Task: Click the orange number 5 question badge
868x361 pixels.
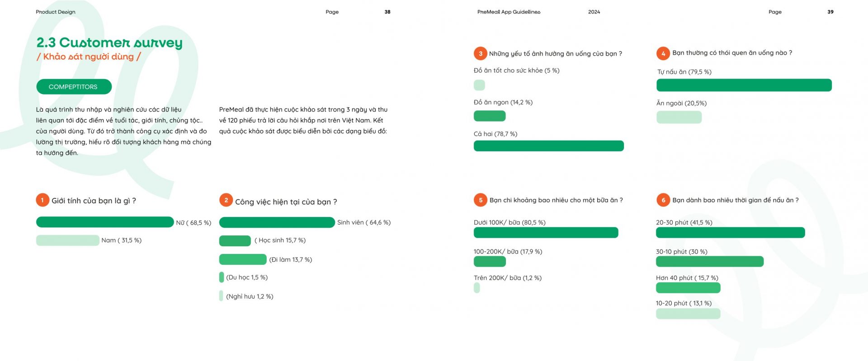Action: [481, 200]
